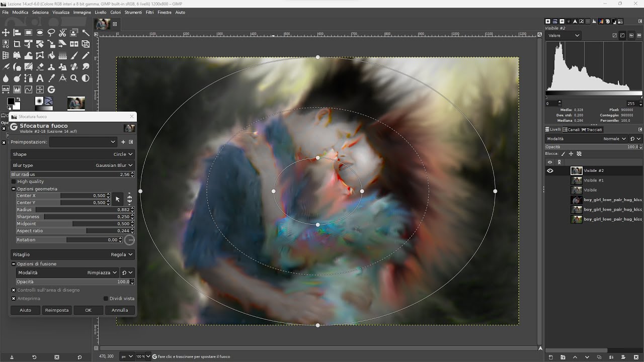Select the Bucket Fill tool

51,55
